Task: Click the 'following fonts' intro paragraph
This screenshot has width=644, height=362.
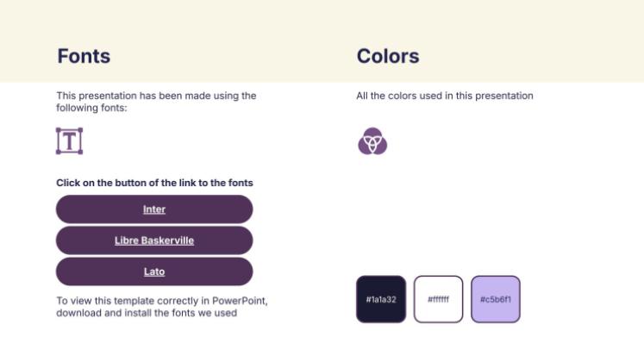Action: coord(156,102)
